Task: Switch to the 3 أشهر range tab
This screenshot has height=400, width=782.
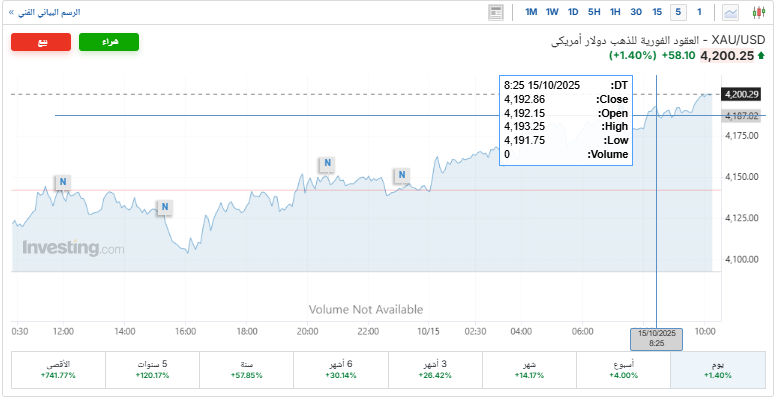Action: (435, 370)
